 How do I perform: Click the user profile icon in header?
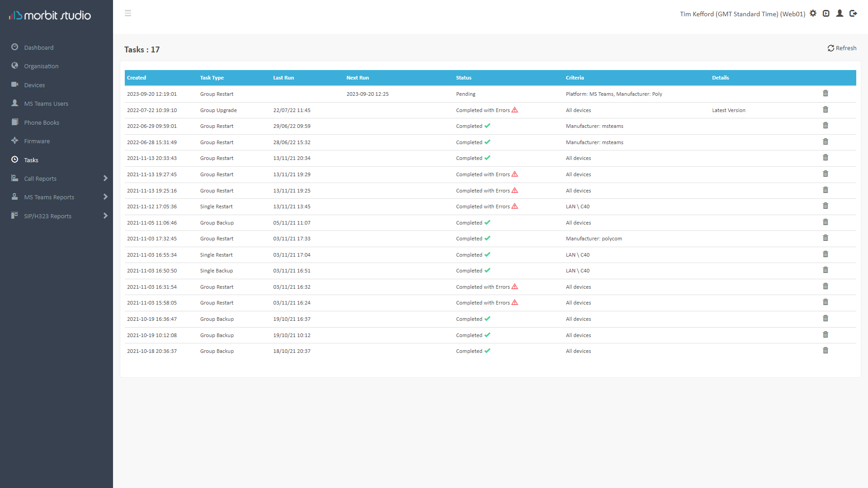click(x=840, y=14)
